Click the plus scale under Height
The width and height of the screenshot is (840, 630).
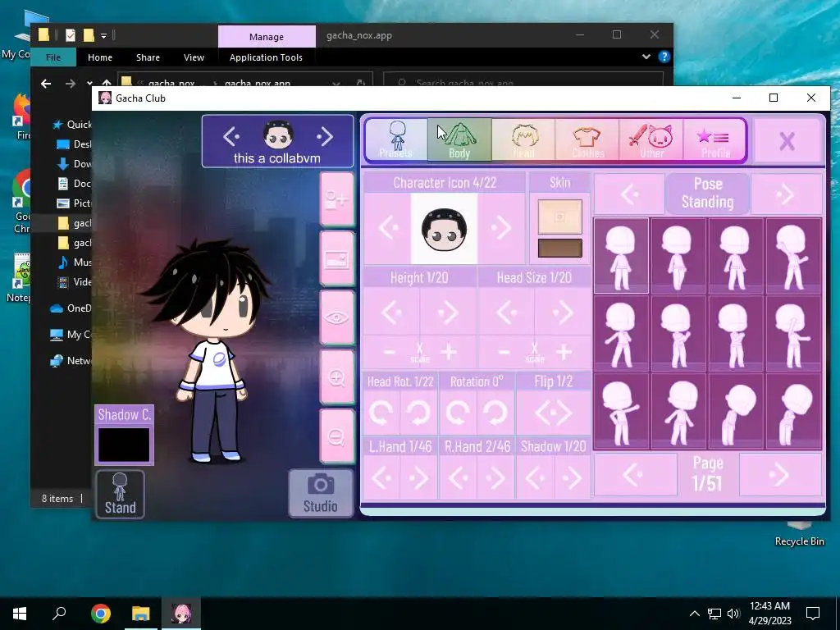(449, 353)
